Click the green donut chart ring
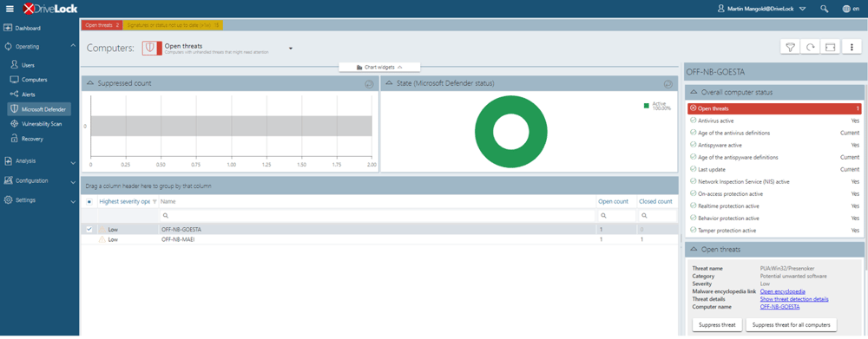This screenshot has width=868, height=339. tap(483, 132)
